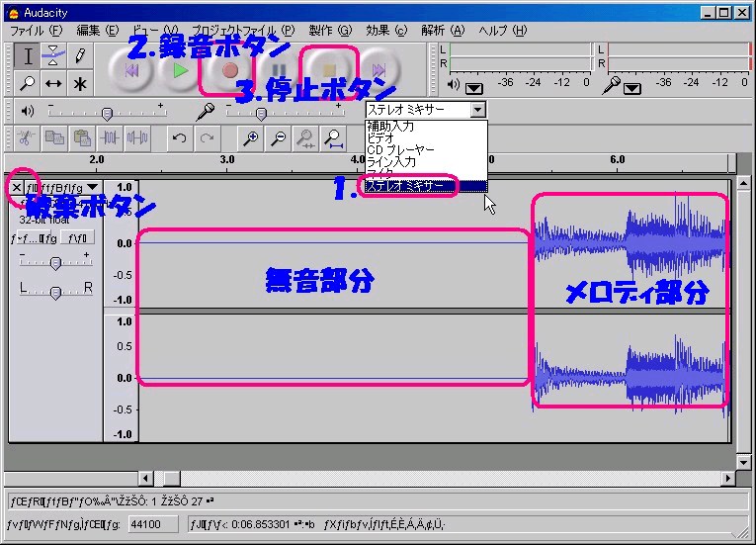Click the Paste clipboard icon
This screenshot has width=756, height=545.
point(82,138)
